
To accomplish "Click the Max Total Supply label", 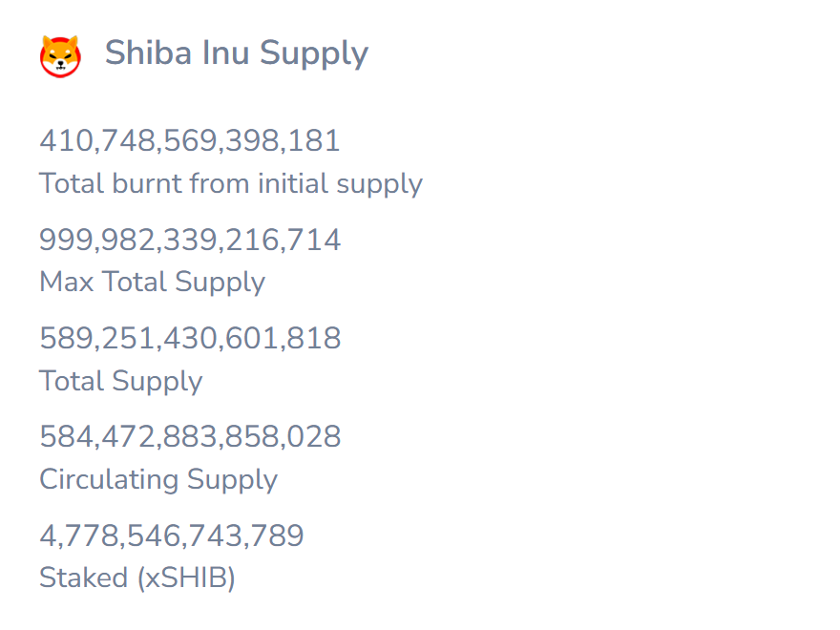I will 152,283.
